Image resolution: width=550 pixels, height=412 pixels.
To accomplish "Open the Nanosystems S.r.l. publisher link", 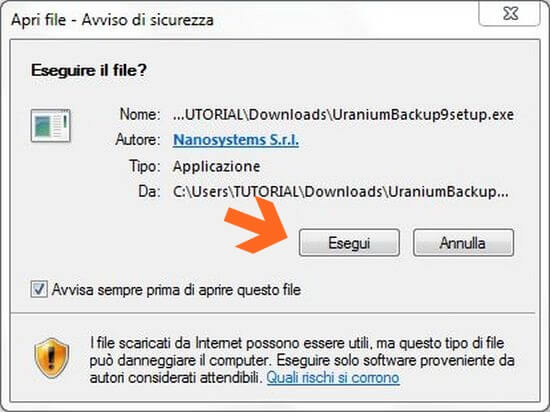I will pos(236,140).
